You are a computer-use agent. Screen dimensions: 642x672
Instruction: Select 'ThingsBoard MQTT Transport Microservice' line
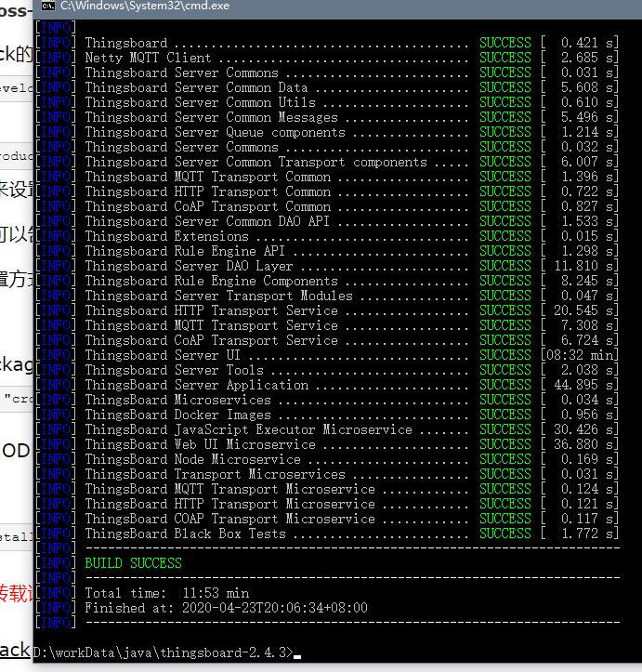click(327, 489)
